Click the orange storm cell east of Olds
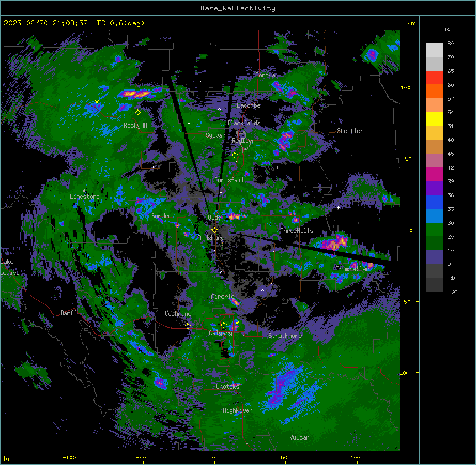 [235, 216]
